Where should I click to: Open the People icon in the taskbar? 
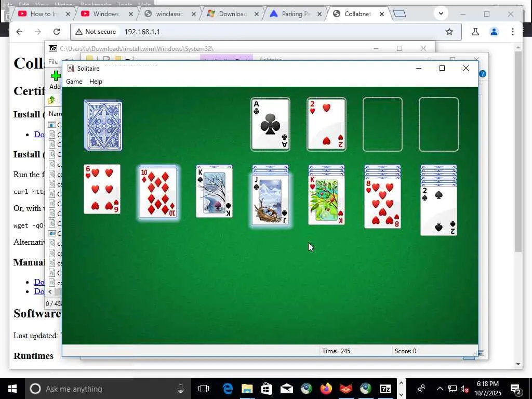(421, 389)
